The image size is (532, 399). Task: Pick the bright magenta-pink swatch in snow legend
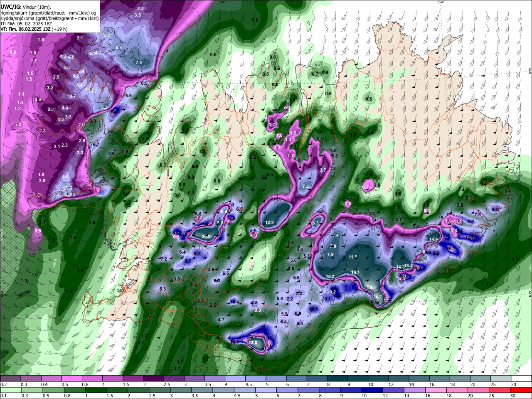tap(71, 378)
